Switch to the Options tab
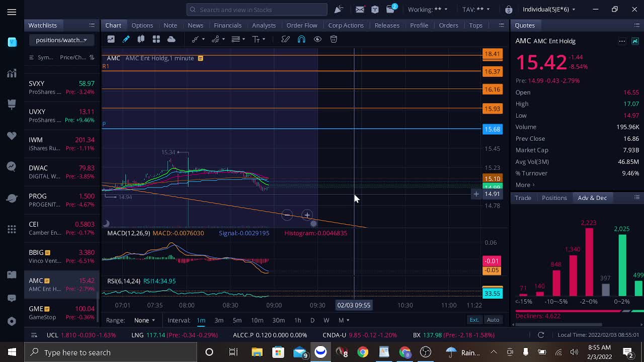This screenshot has height=362, width=644. [142, 25]
